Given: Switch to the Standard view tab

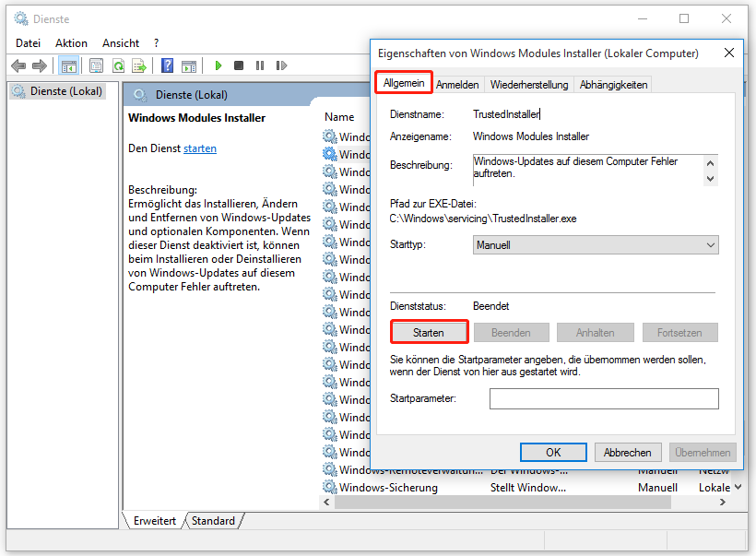Looking at the screenshot, I should (x=213, y=521).
